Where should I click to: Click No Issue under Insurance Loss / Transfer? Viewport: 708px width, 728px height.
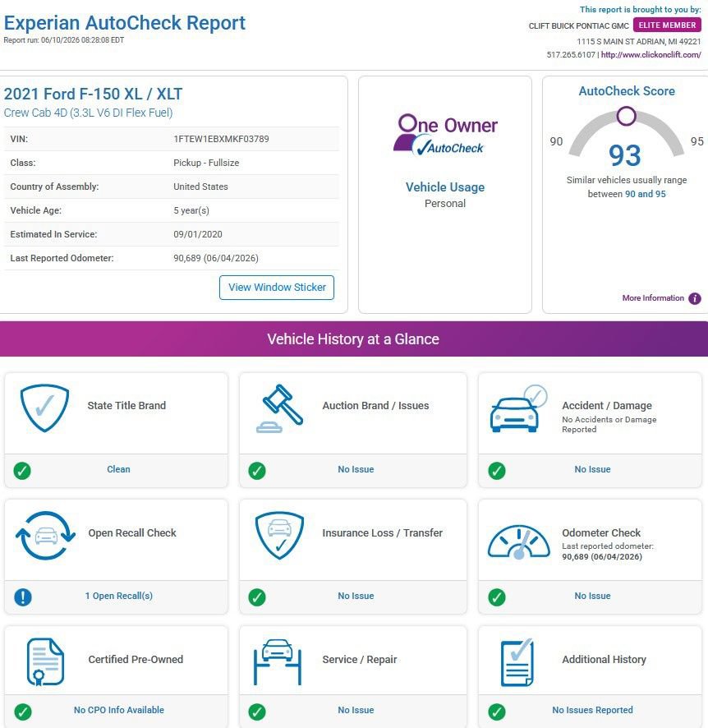356,596
